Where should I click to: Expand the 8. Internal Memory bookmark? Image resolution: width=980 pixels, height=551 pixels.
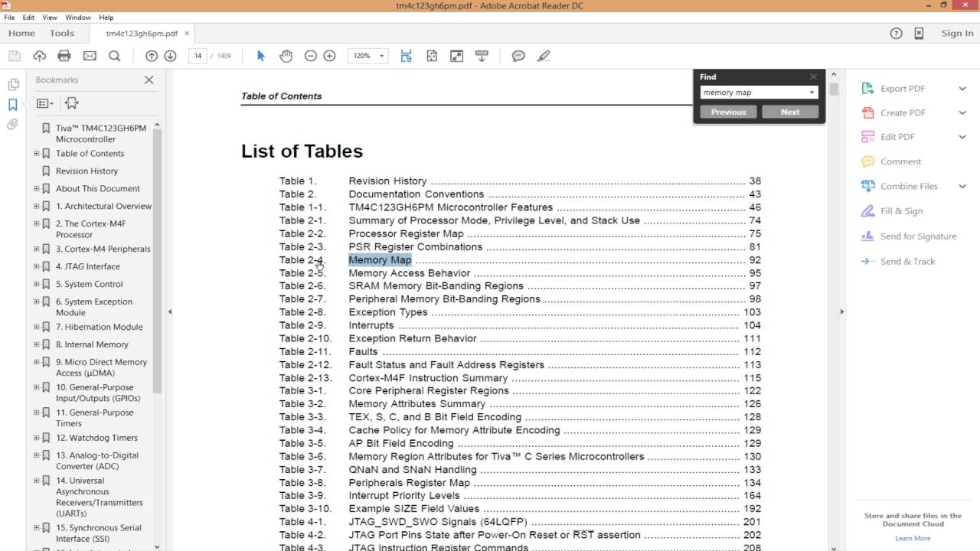36,344
